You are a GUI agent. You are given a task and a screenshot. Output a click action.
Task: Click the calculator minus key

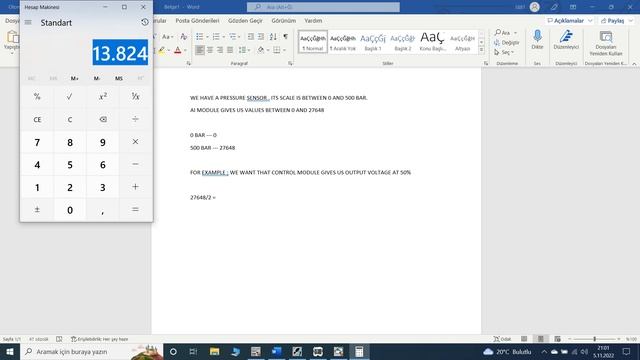(136, 164)
